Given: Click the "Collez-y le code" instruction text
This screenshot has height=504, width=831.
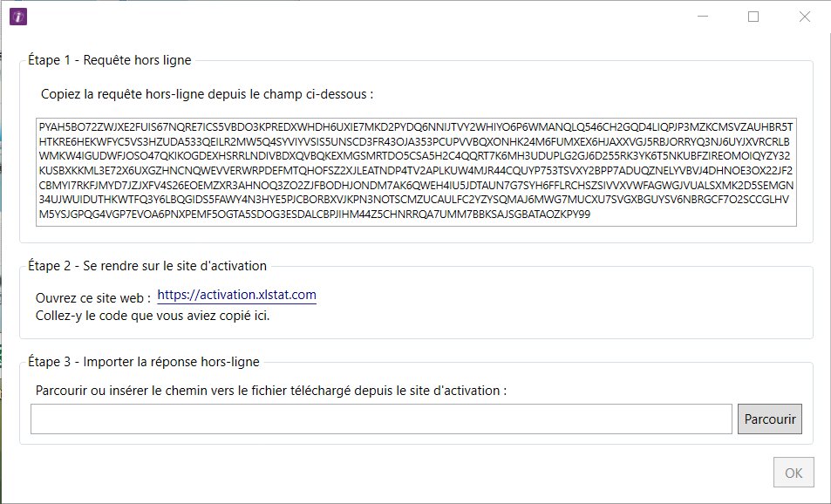Looking at the screenshot, I should [153, 316].
